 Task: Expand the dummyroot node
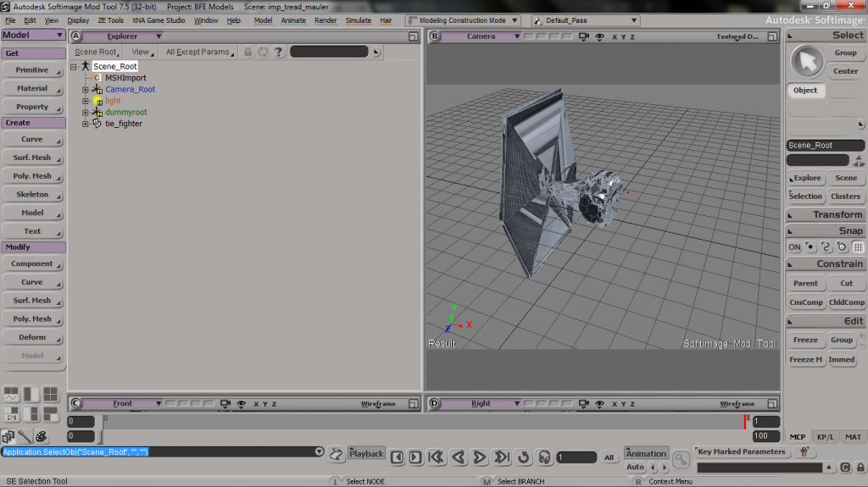86,113
